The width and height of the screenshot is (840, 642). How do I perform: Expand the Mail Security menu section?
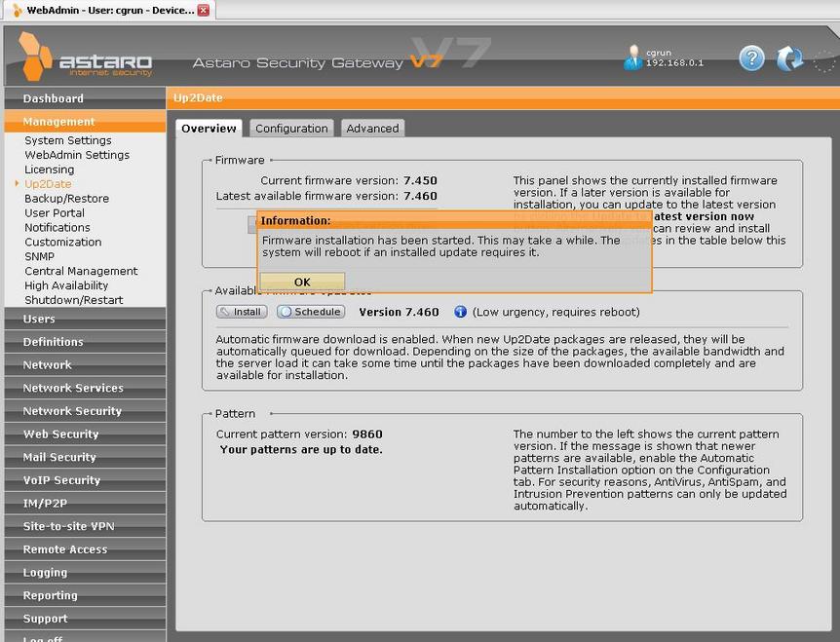click(85, 457)
